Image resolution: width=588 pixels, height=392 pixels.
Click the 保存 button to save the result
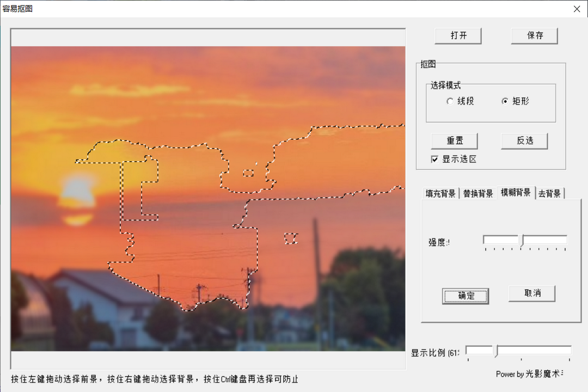tap(534, 36)
